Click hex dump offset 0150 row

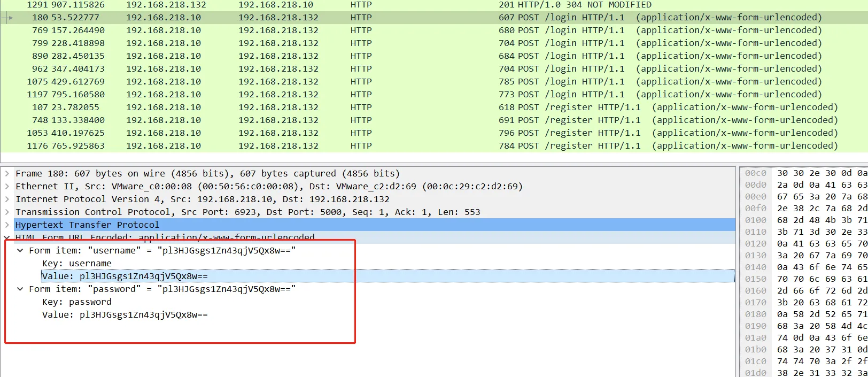point(802,279)
